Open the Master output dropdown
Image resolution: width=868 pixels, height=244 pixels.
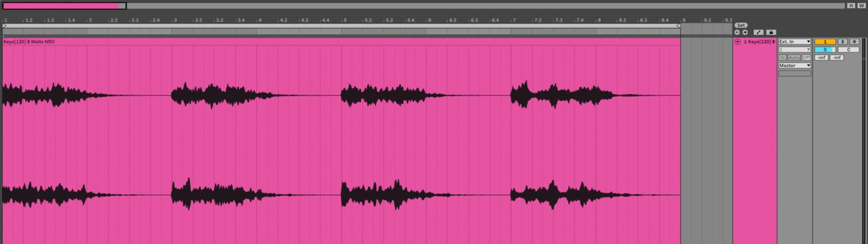(795, 66)
